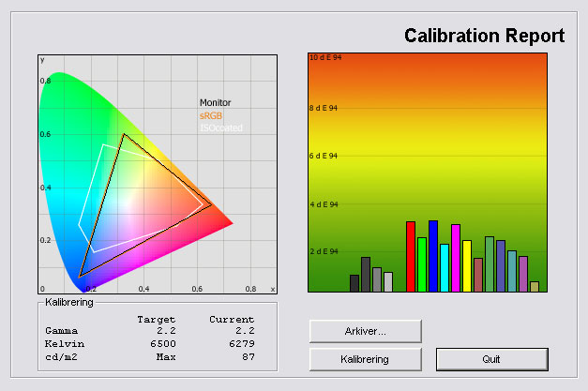Screen dimensions: 588x391
Task: Click the Kalibrering group box title
Action: pyautogui.click(x=69, y=302)
